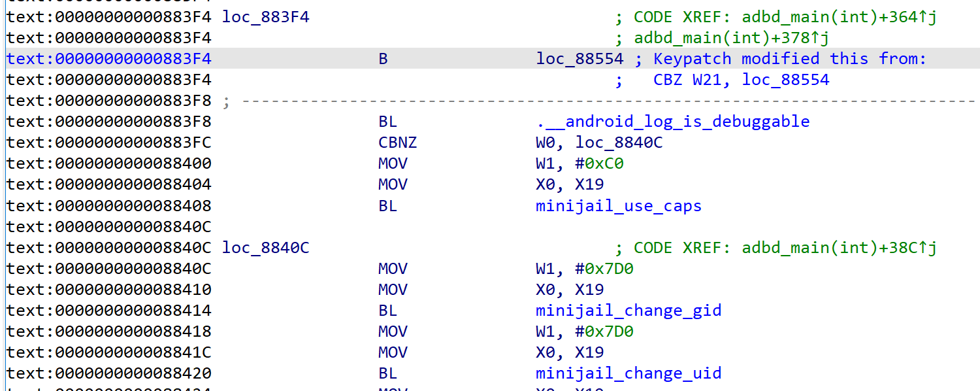Click the MOV mnemonic at address 0000000000088400
Screen dimensions: 980x391
coord(393,163)
